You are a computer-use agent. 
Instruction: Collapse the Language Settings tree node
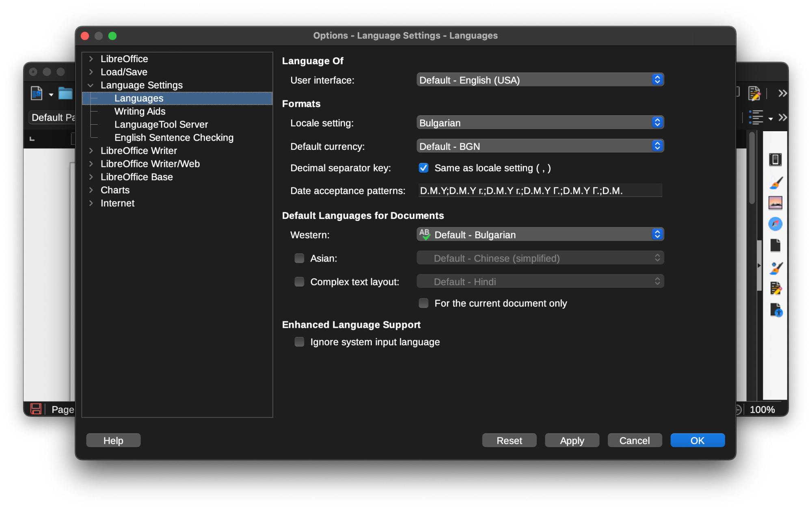click(91, 85)
